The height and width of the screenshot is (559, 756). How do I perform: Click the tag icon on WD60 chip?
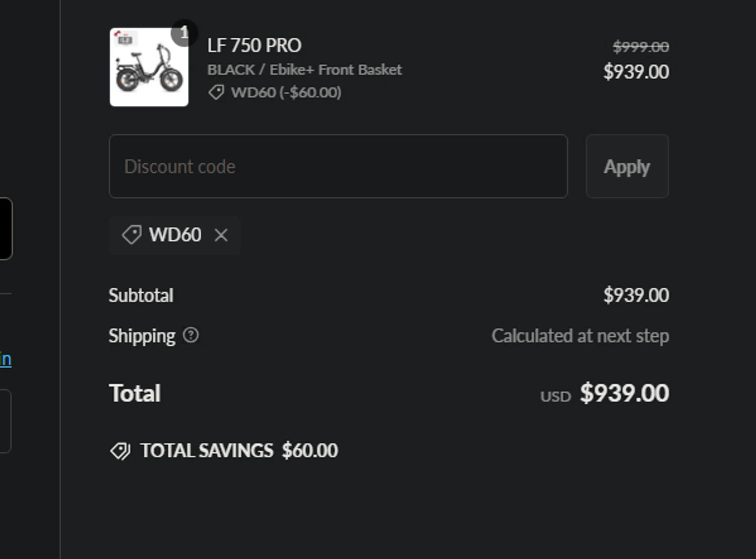[132, 235]
